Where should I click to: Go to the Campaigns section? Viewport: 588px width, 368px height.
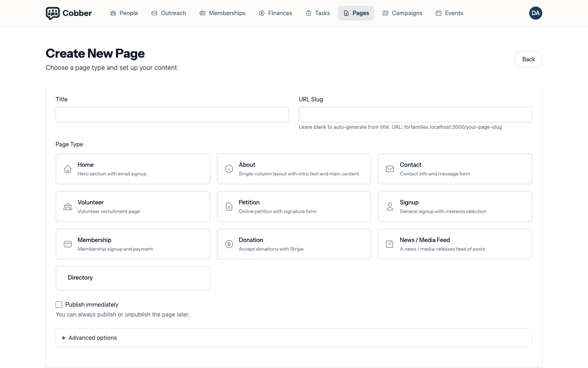tap(403, 13)
